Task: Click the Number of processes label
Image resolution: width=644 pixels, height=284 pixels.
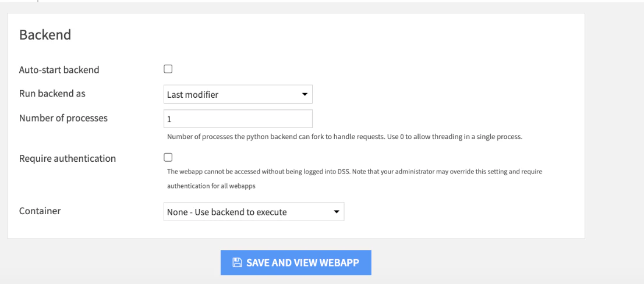Action: click(63, 118)
